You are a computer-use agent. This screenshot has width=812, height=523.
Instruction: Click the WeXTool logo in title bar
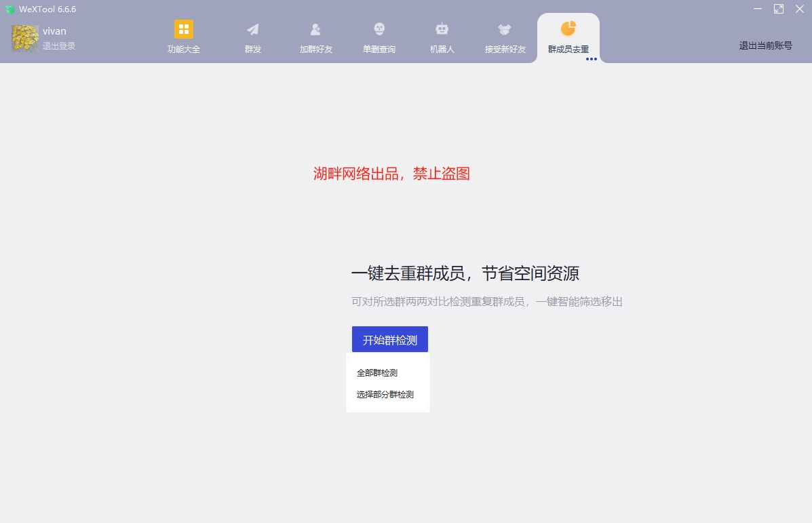pos(8,9)
